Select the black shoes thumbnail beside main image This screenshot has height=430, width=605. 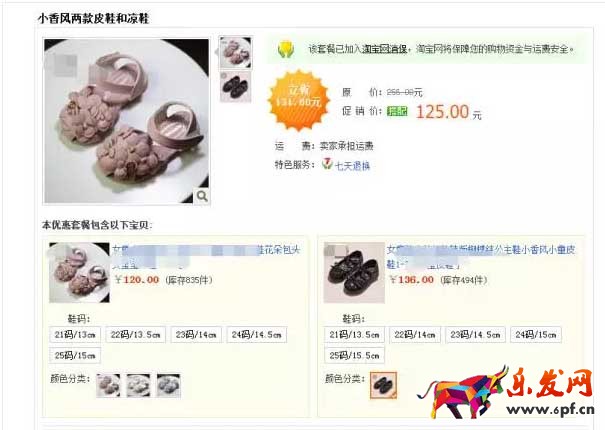(235, 86)
